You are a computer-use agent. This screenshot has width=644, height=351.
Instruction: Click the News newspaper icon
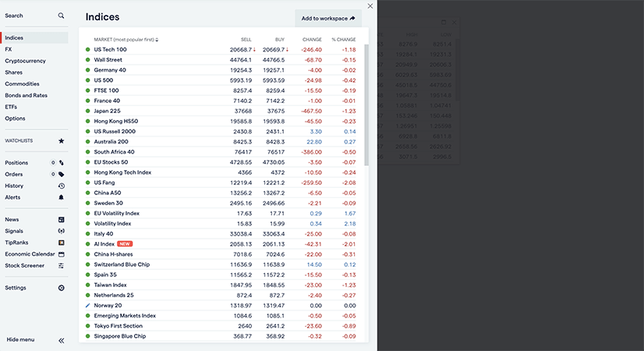62,220
